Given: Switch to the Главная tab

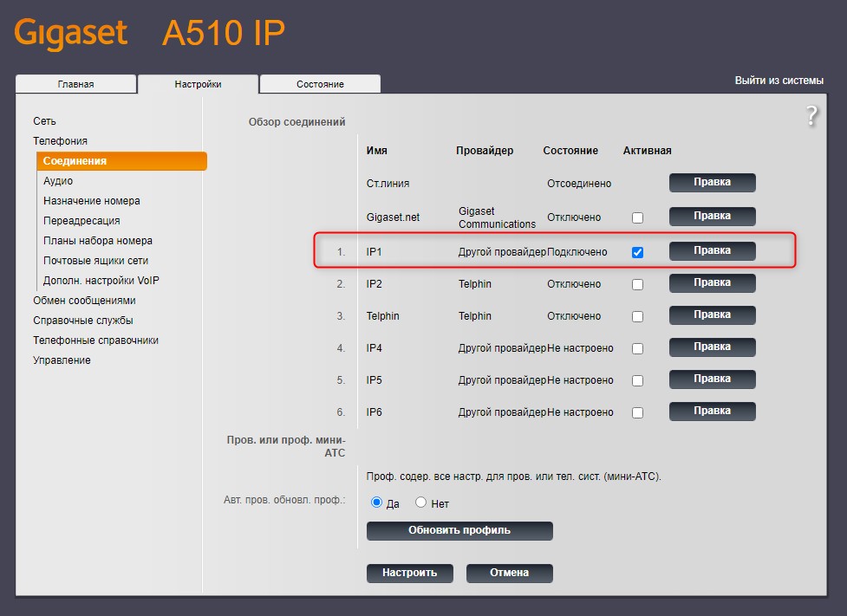Looking at the screenshot, I should [x=76, y=84].
